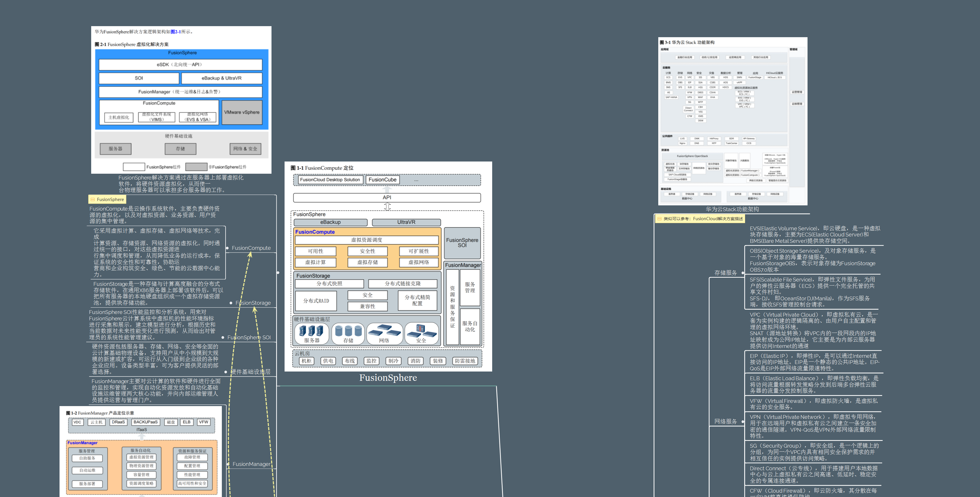The height and width of the screenshot is (497, 980).
Task: Open the 图3-1 华为云 Stack 功能架构 image
Action: [733, 121]
